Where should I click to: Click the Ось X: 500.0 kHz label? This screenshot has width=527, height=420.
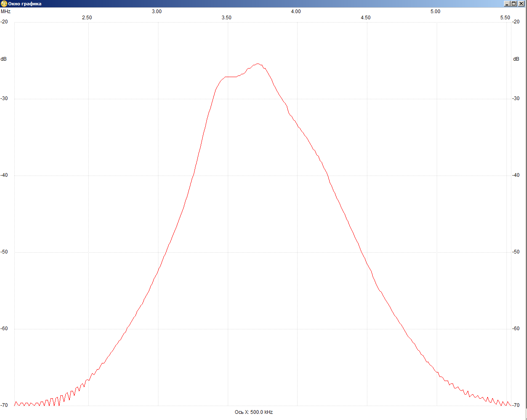tap(254, 412)
